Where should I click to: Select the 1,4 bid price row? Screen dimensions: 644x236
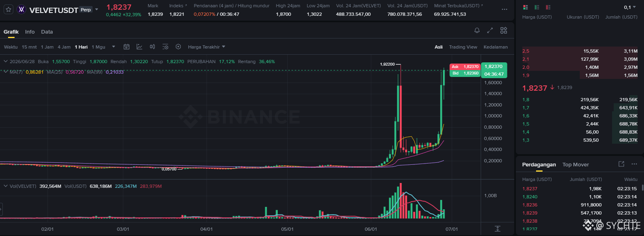(580, 132)
